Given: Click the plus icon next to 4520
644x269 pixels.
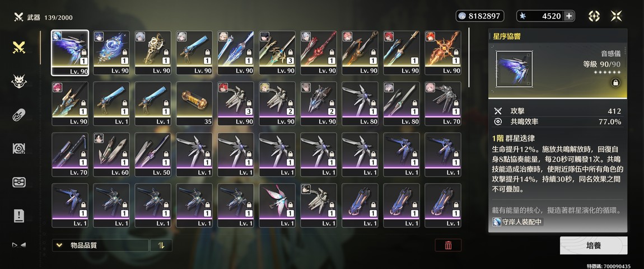Looking at the screenshot, I should (569, 16).
